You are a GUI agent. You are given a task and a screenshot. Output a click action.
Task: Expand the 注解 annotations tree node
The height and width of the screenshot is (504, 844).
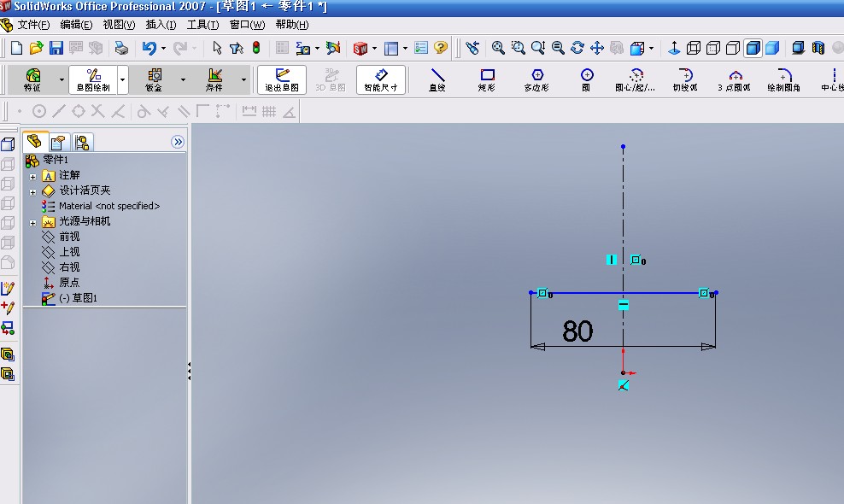click(32, 177)
